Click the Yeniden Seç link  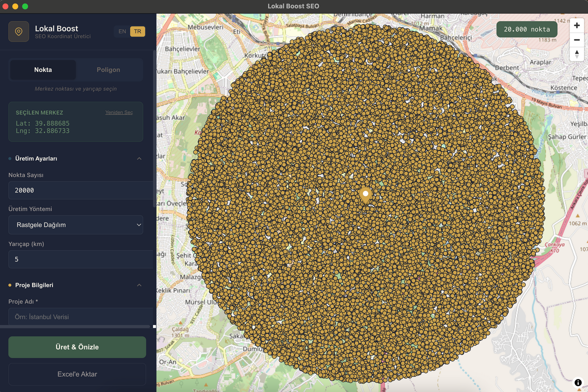tap(119, 112)
